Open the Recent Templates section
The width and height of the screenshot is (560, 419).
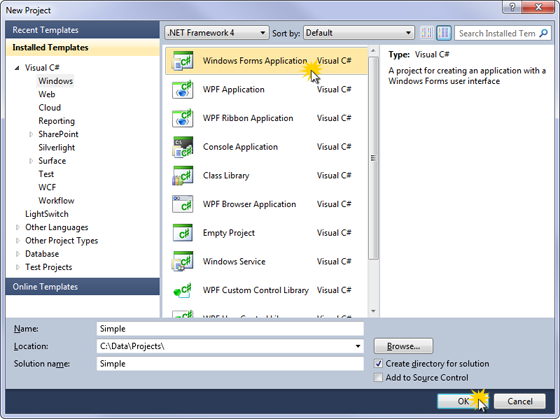82,30
